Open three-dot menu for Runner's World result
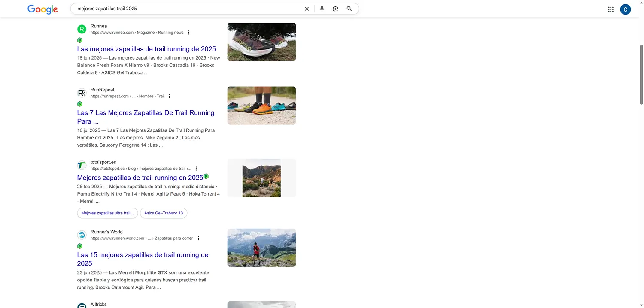This screenshot has width=644, height=308. (198, 239)
